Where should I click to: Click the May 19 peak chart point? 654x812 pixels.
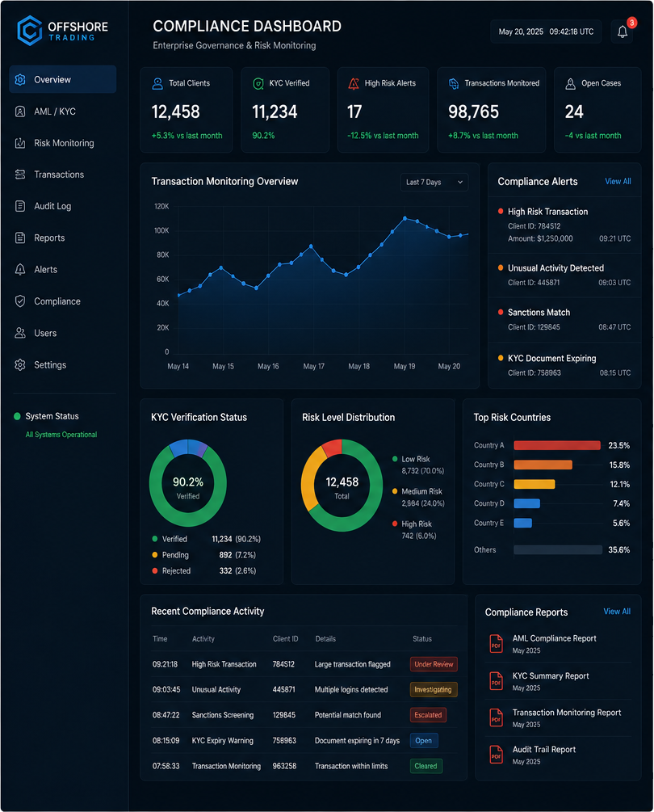click(405, 218)
